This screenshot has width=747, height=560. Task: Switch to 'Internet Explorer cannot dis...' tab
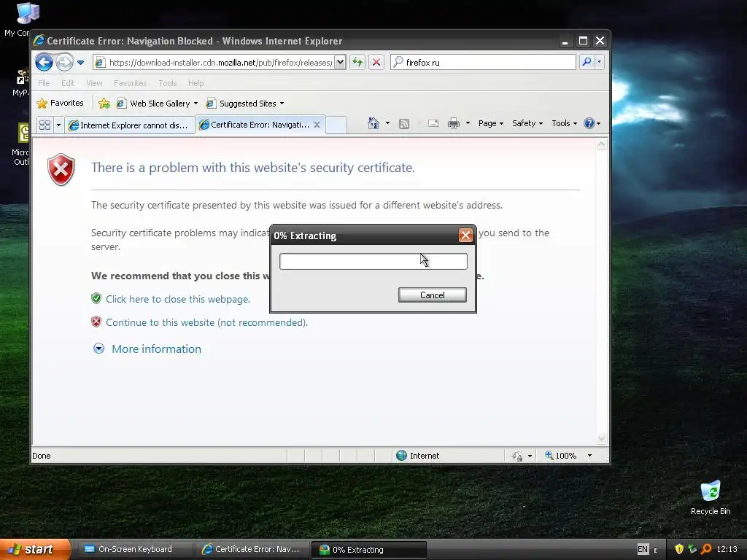130,125
